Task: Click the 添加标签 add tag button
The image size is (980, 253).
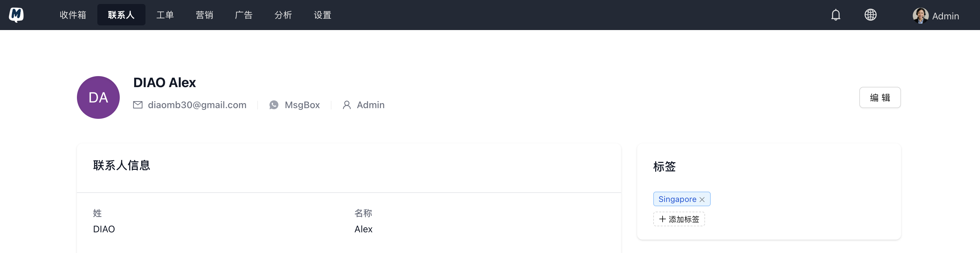Action: pos(683,219)
